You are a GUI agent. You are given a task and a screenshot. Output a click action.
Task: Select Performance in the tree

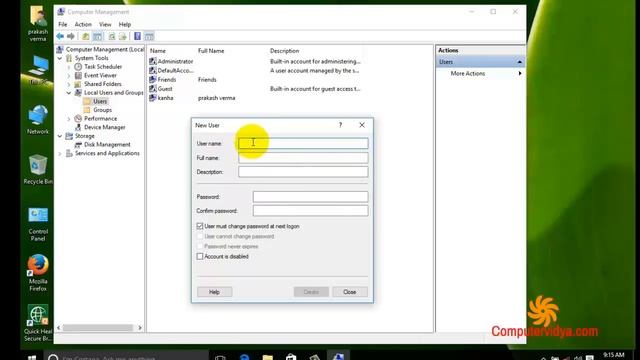[x=100, y=118]
